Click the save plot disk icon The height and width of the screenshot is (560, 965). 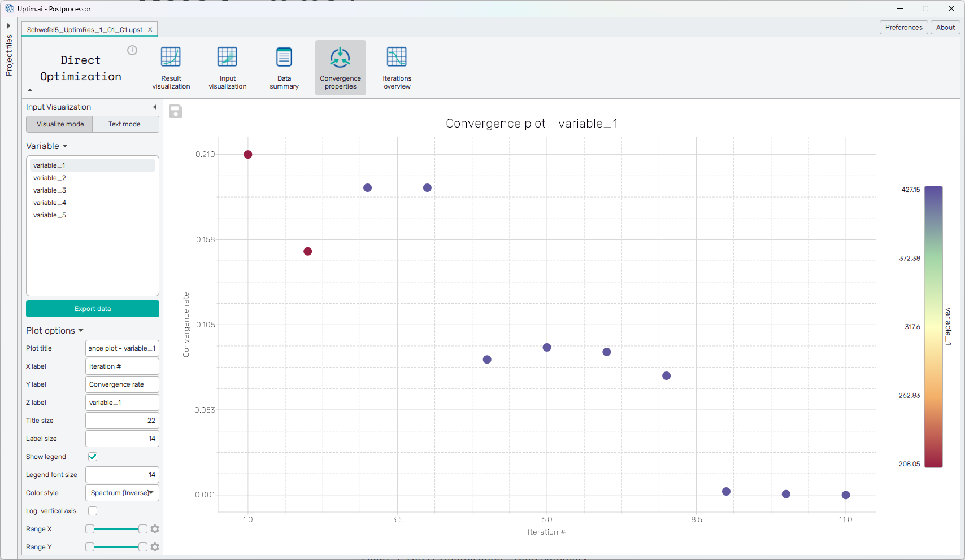point(176,111)
